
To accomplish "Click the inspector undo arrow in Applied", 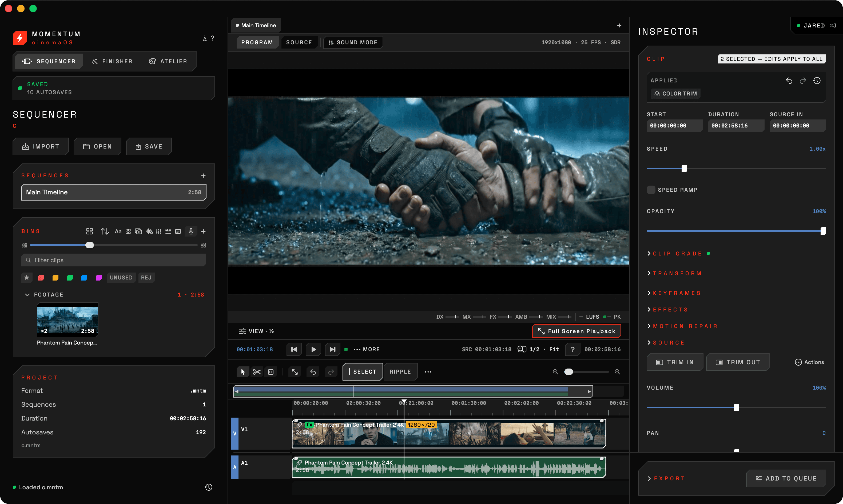I will (789, 81).
